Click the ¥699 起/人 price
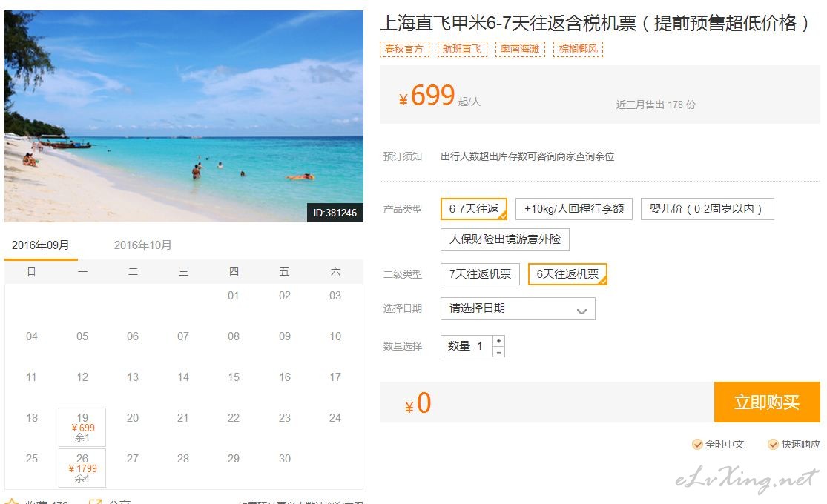The image size is (827, 504). 439,96
